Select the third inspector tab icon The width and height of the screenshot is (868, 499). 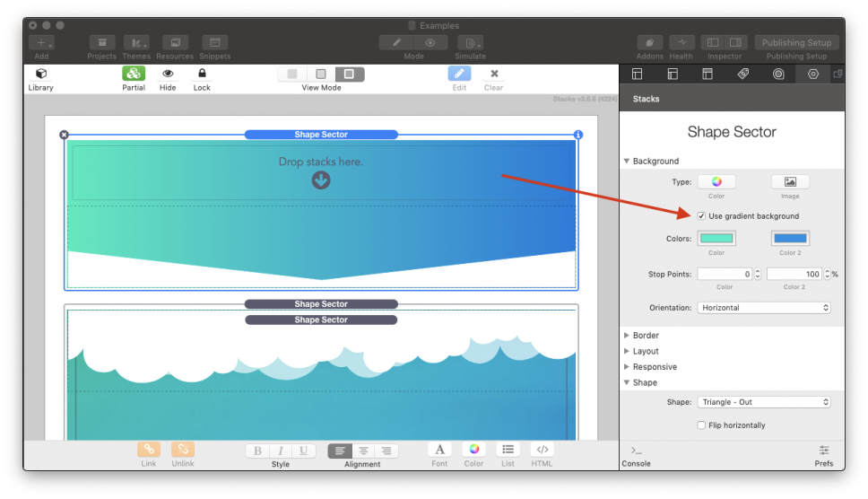coord(707,74)
